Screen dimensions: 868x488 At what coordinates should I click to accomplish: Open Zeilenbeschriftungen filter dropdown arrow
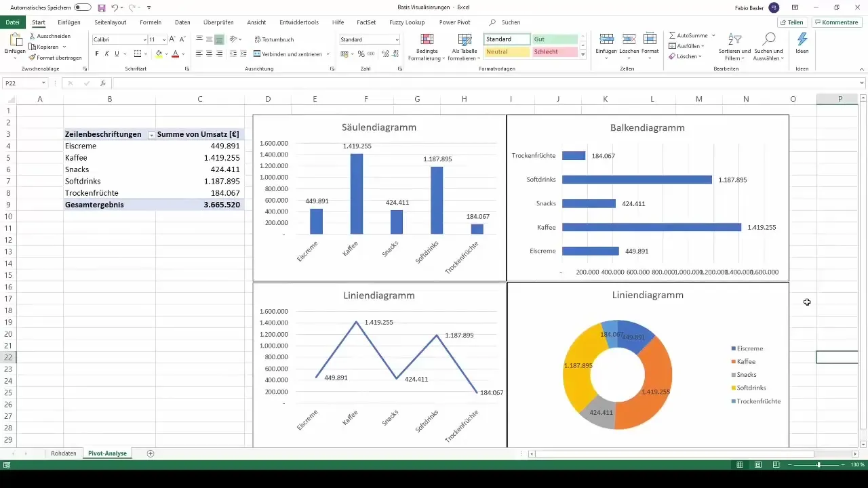point(151,135)
